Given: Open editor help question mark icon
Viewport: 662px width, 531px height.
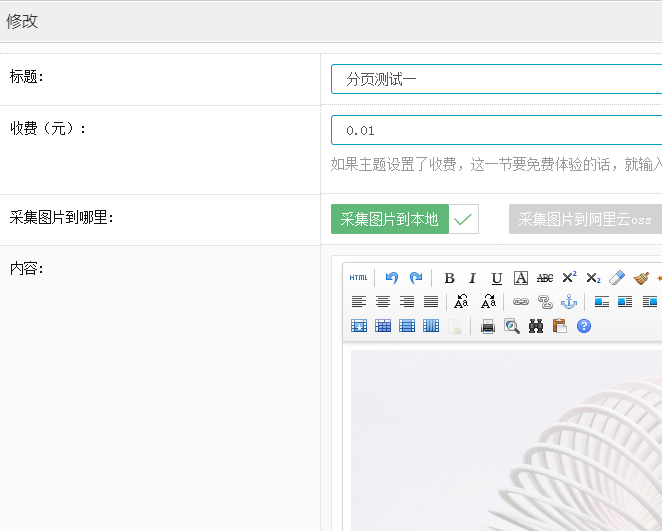Looking at the screenshot, I should coord(584,326).
